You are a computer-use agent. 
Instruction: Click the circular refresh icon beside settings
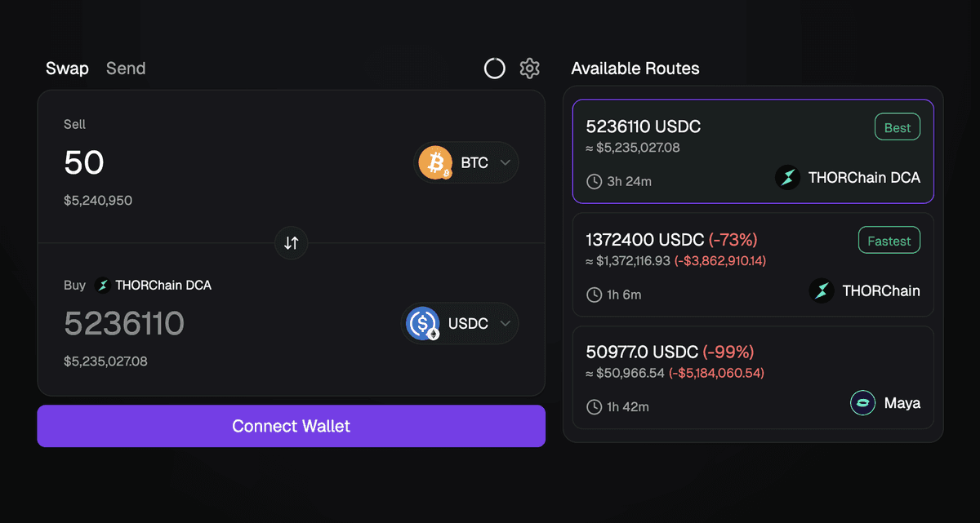click(494, 69)
